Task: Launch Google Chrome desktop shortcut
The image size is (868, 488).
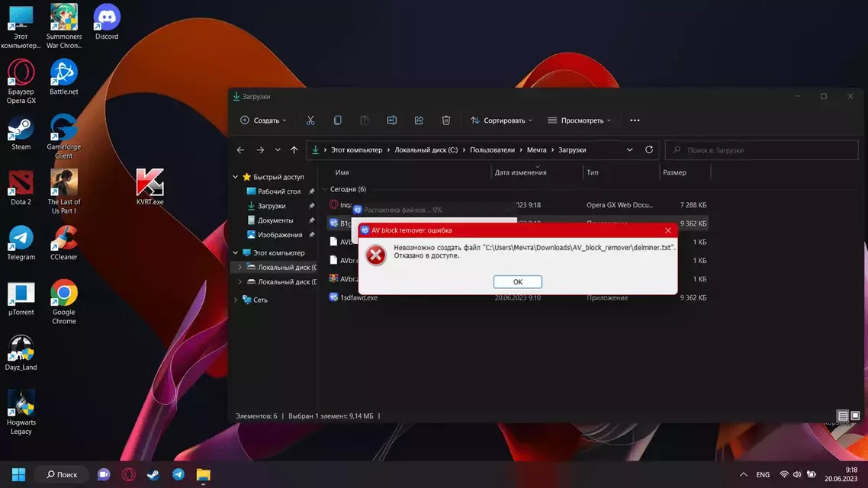Action: pyautogui.click(x=63, y=301)
